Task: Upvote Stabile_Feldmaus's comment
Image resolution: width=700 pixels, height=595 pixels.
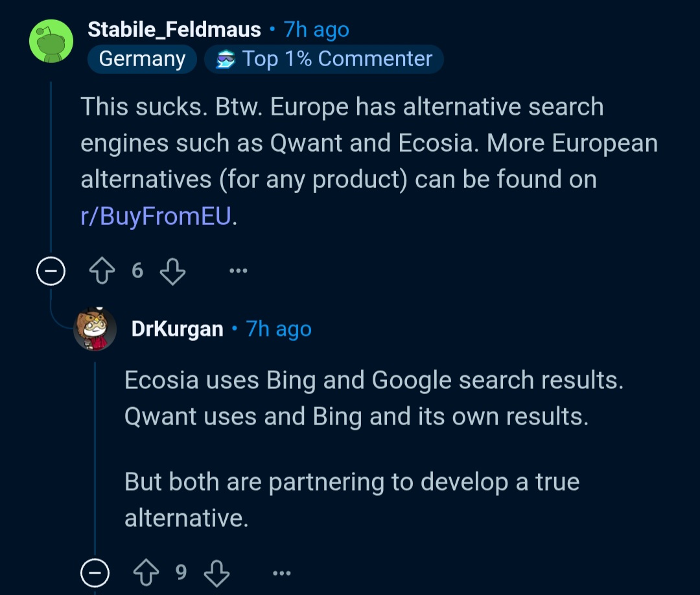Action: (x=102, y=271)
